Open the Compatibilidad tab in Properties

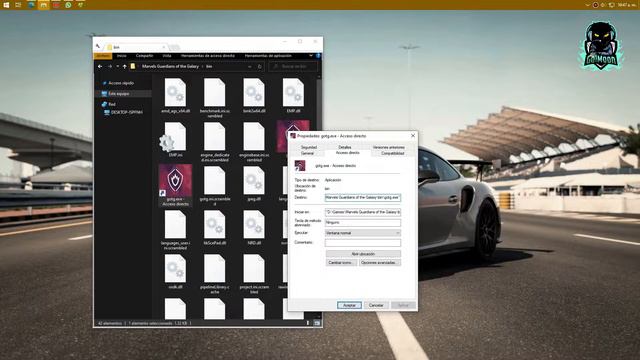pyautogui.click(x=392, y=153)
